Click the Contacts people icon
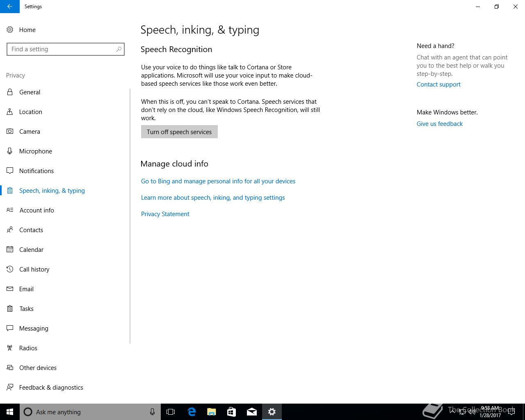The width and height of the screenshot is (525, 420). (x=10, y=230)
